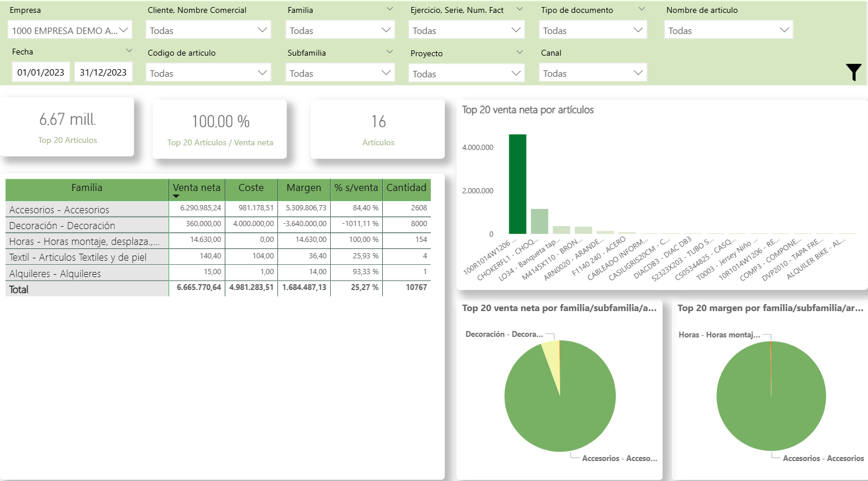The height and width of the screenshot is (481, 868).
Task: Click the tallest dark green bar in chart
Action: 517,185
